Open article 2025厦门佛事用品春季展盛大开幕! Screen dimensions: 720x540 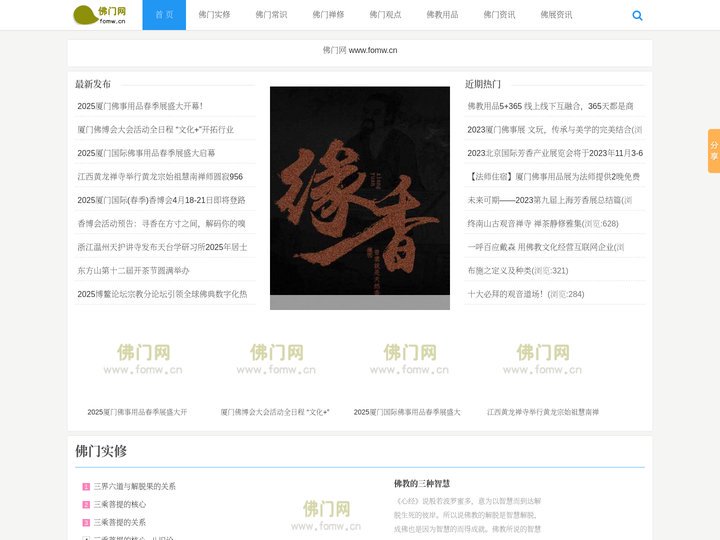(140, 106)
